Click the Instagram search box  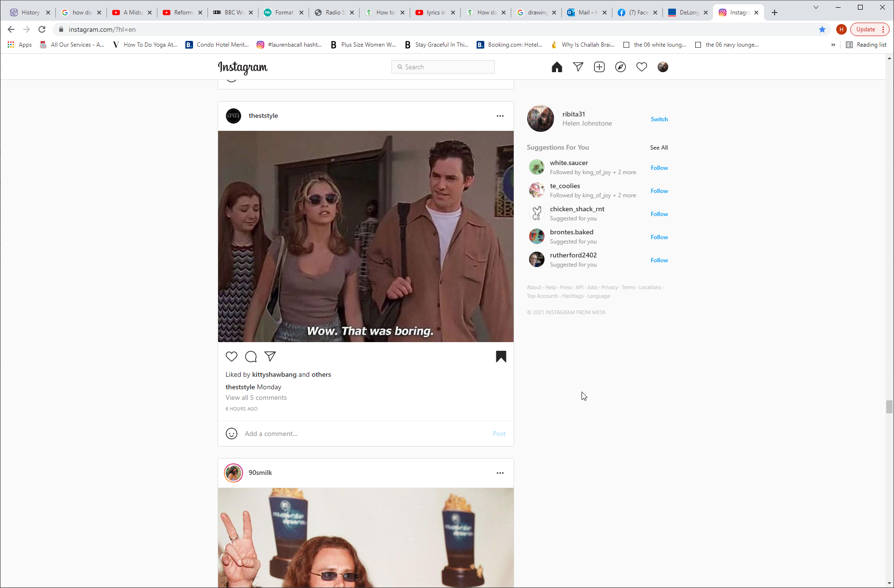point(443,67)
